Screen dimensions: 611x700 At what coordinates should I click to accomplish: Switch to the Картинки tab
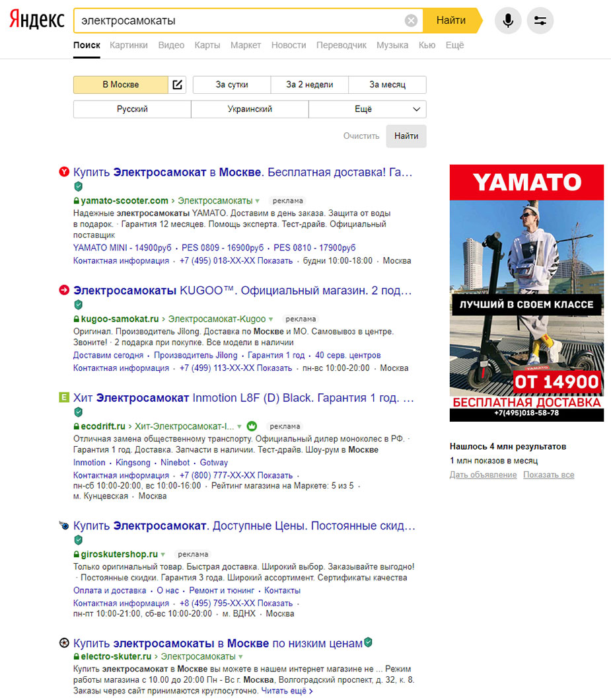(x=129, y=45)
